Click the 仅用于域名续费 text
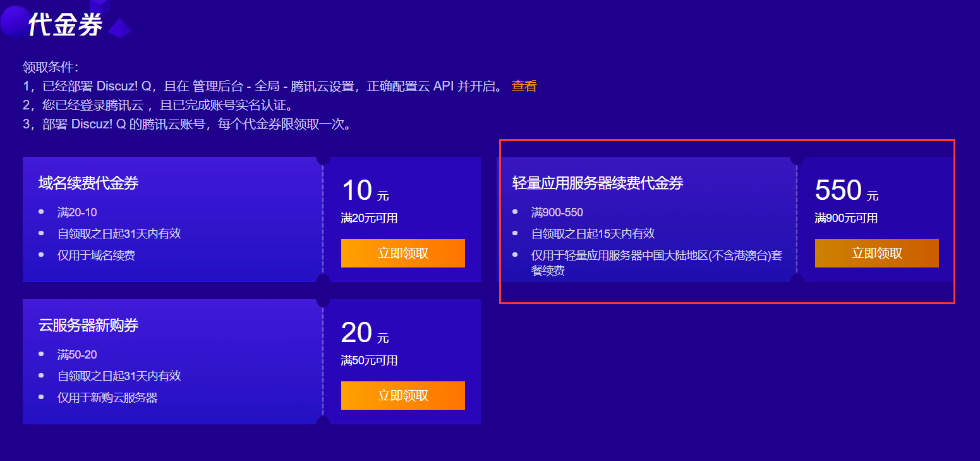980x461 pixels. click(96, 255)
